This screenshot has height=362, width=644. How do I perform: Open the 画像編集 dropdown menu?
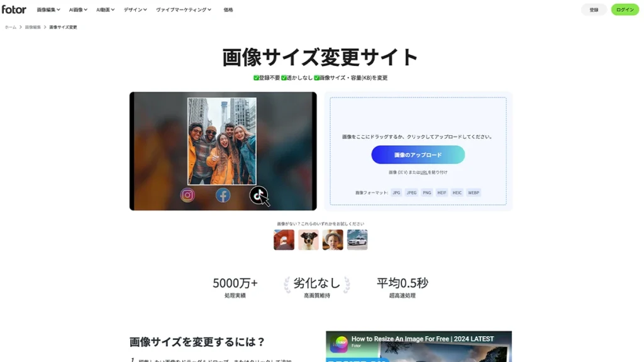pos(48,10)
